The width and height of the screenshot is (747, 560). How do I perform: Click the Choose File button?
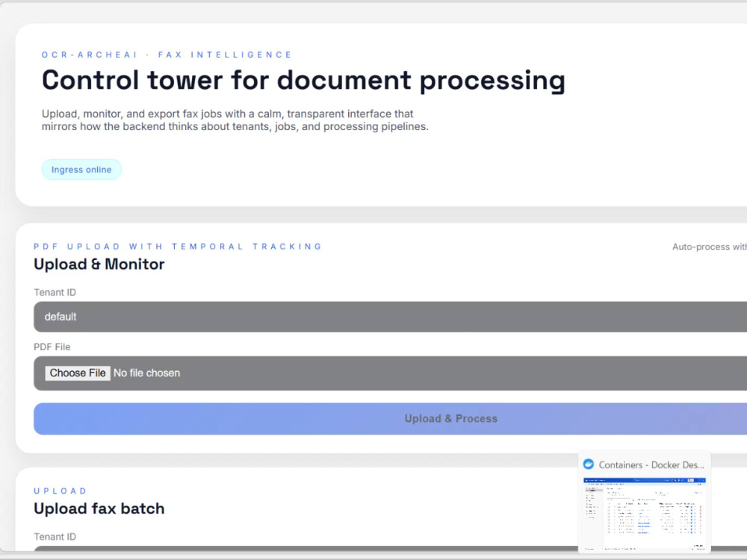[x=78, y=373]
